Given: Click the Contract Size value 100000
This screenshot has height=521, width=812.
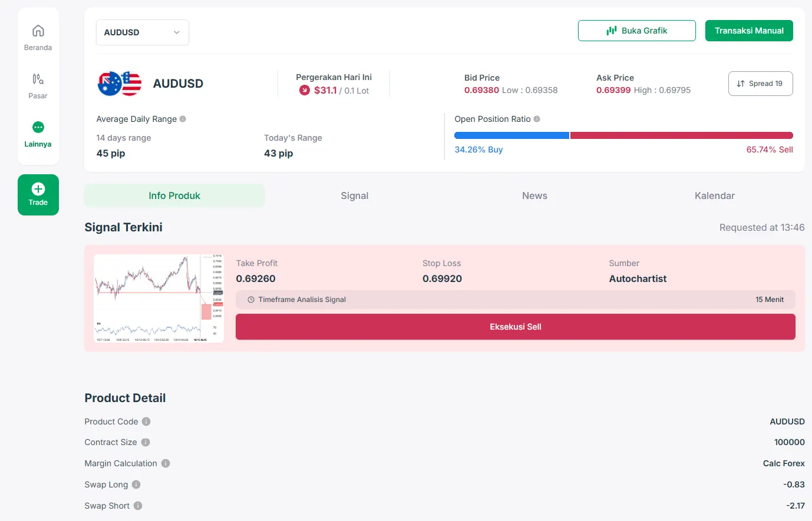Looking at the screenshot, I should (790, 442).
